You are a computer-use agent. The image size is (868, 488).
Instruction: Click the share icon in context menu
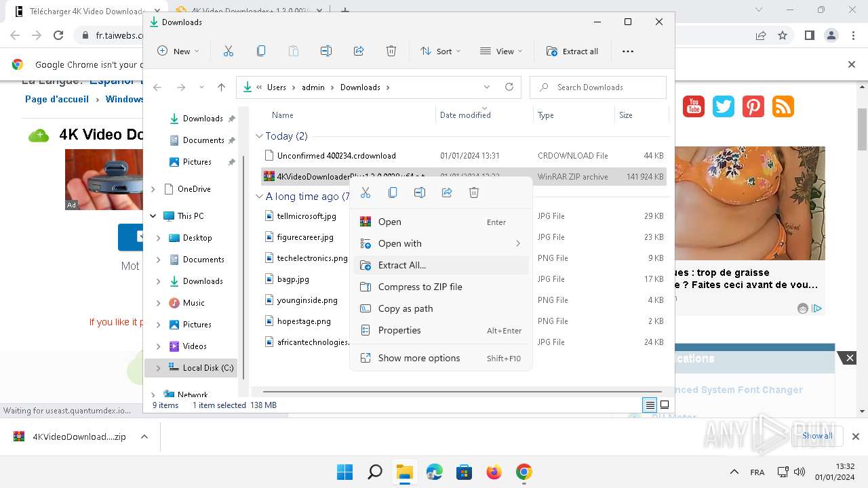(447, 192)
